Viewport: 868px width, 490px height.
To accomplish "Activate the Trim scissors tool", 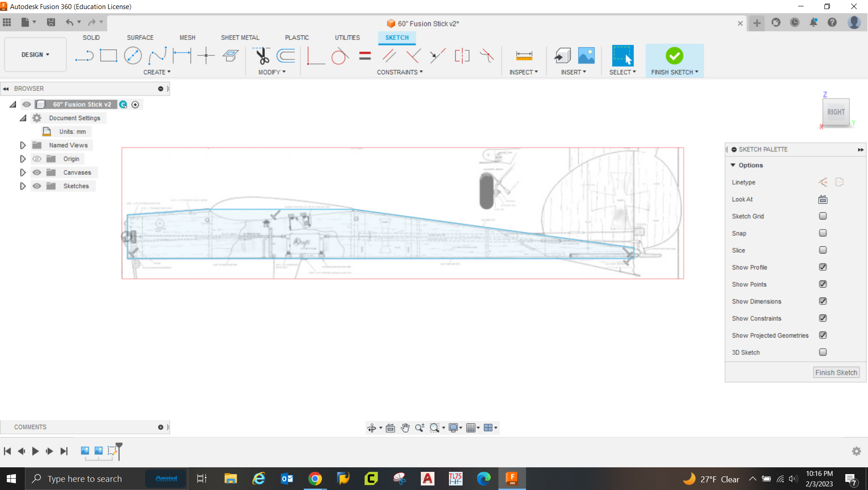I will (262, 56).
